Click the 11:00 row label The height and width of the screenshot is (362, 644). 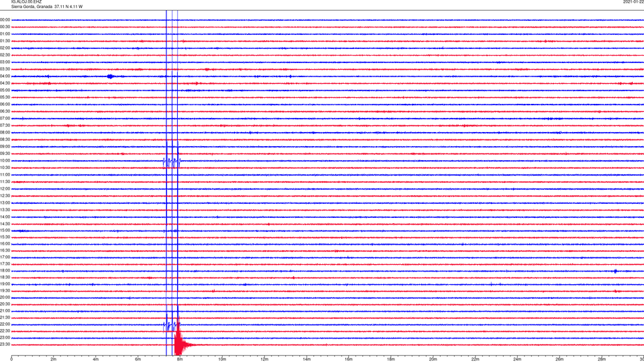coord(5,174)
